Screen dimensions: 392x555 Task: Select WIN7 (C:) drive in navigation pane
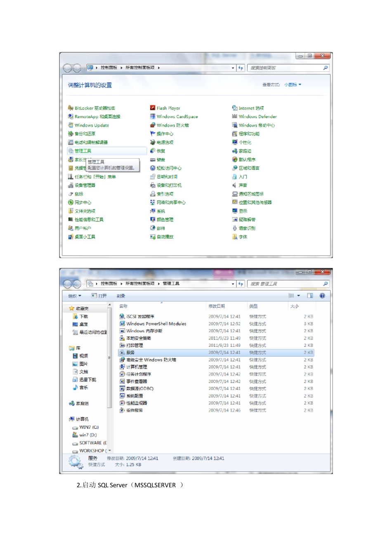coord(86,427)
